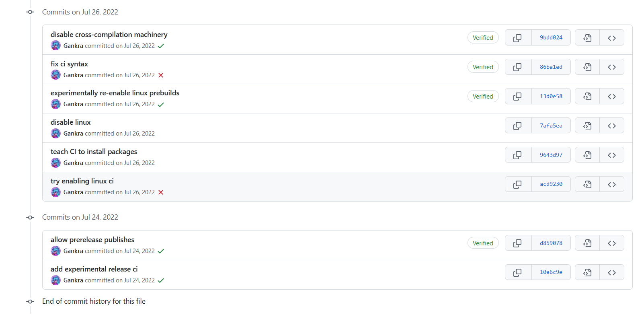Open Gankra's profile from 'disable linux' commit
Screen dimensions: 644x321
(x=73, y=133)
